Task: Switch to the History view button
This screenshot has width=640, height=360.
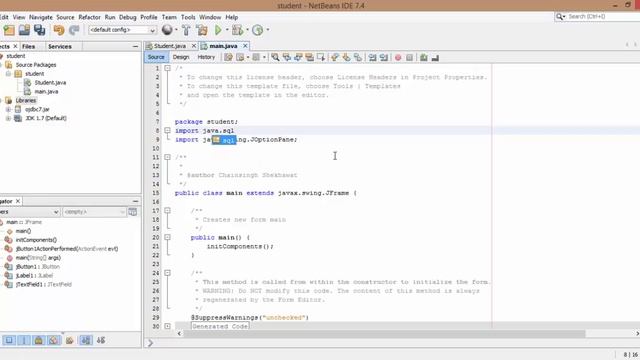Action: point(206,57)
